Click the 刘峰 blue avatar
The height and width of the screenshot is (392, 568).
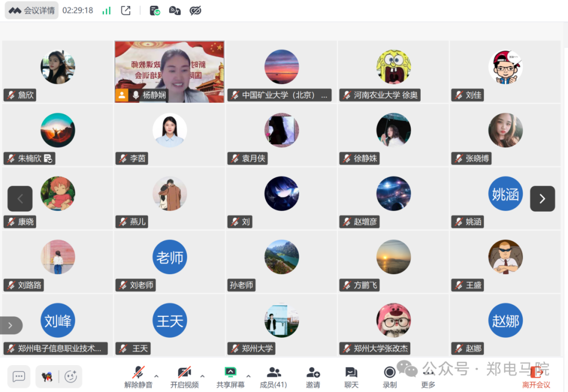pyautogui.click(x=58, y=320)
